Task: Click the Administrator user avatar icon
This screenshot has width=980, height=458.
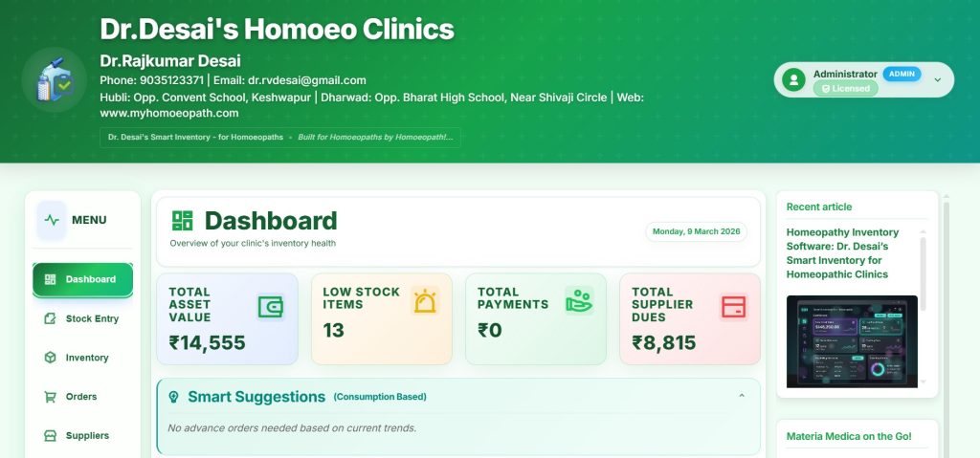Action: pos(792,80)
